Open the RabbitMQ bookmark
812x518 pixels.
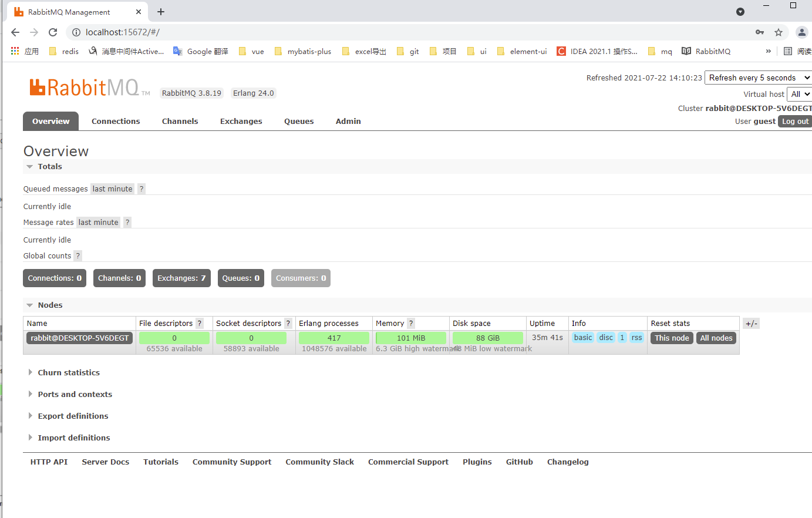(706, 51)
